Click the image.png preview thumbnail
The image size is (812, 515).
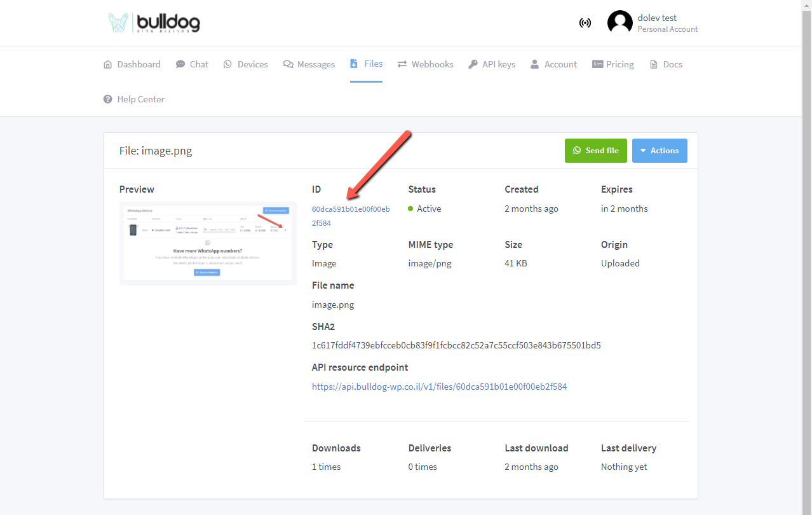click(208, 244)
